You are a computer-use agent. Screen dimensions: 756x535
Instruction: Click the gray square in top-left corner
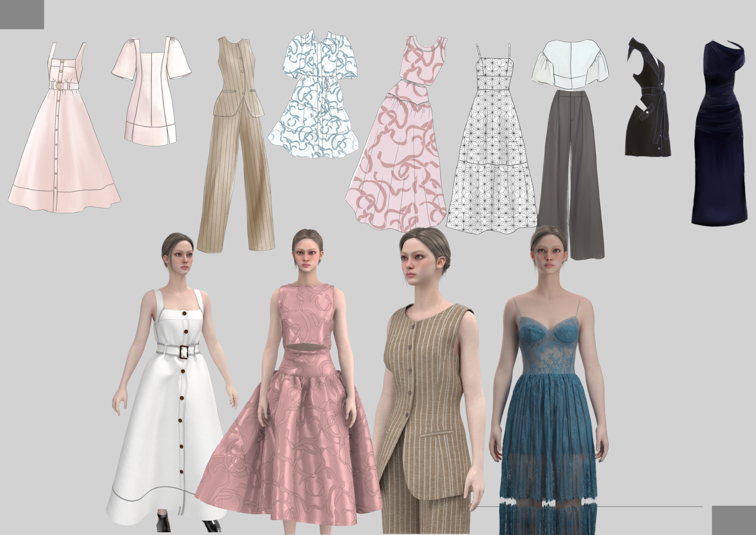[22, 15]
